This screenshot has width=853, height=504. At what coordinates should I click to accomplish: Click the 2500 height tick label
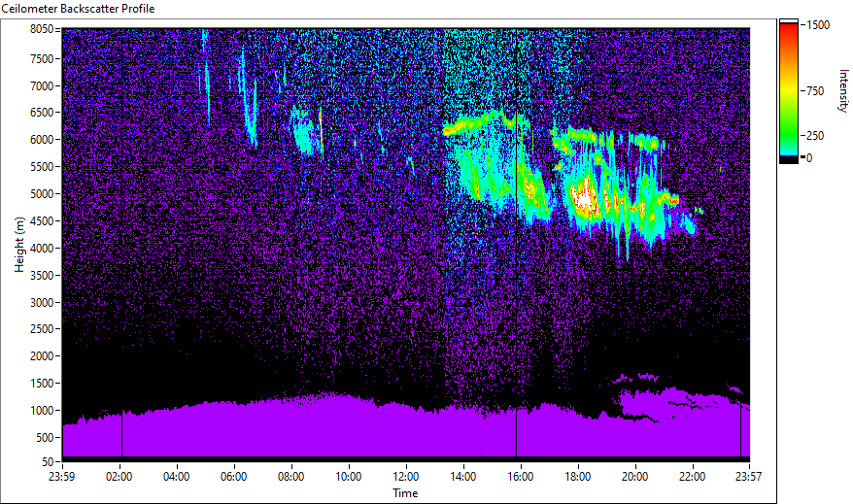tap(42, 329)
